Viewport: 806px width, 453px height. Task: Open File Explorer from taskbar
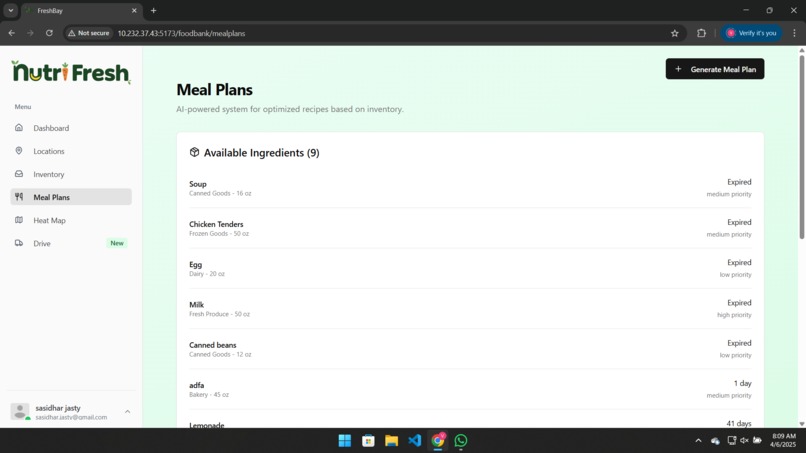click(x=392, y=441)
